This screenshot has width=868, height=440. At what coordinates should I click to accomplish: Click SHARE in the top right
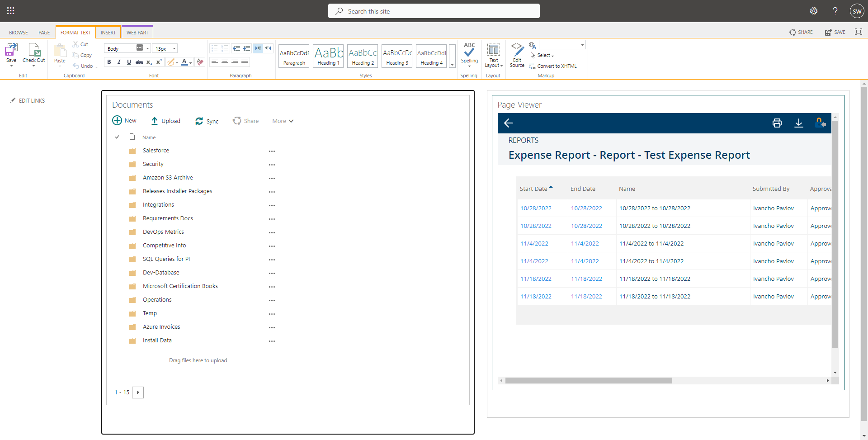[x=801, y=32]
